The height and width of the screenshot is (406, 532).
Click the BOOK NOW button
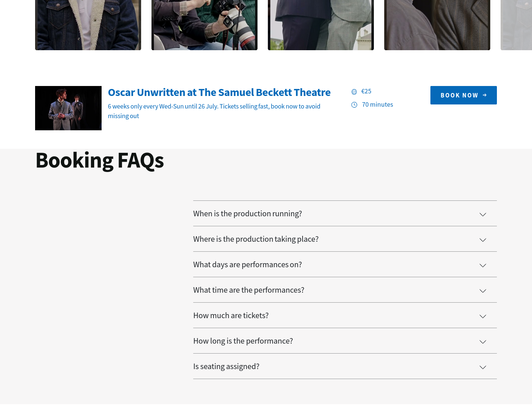464,95
